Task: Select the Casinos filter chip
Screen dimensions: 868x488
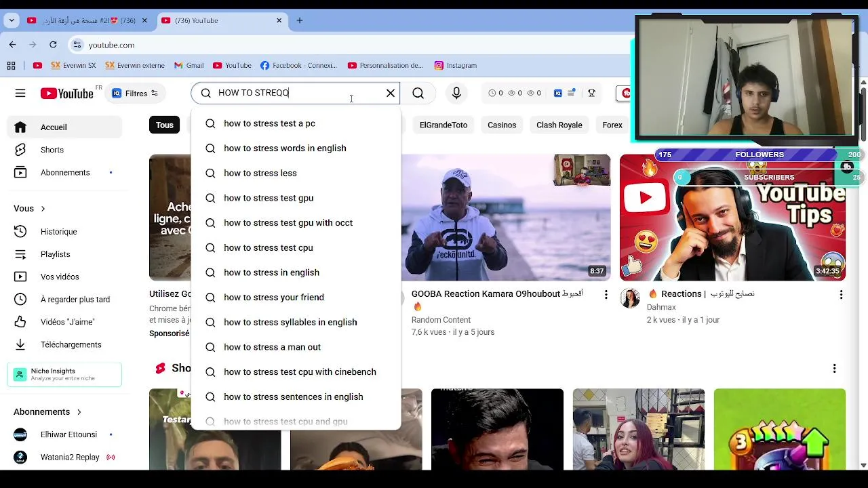Action: pyautogui.click(x=502, y=125)
